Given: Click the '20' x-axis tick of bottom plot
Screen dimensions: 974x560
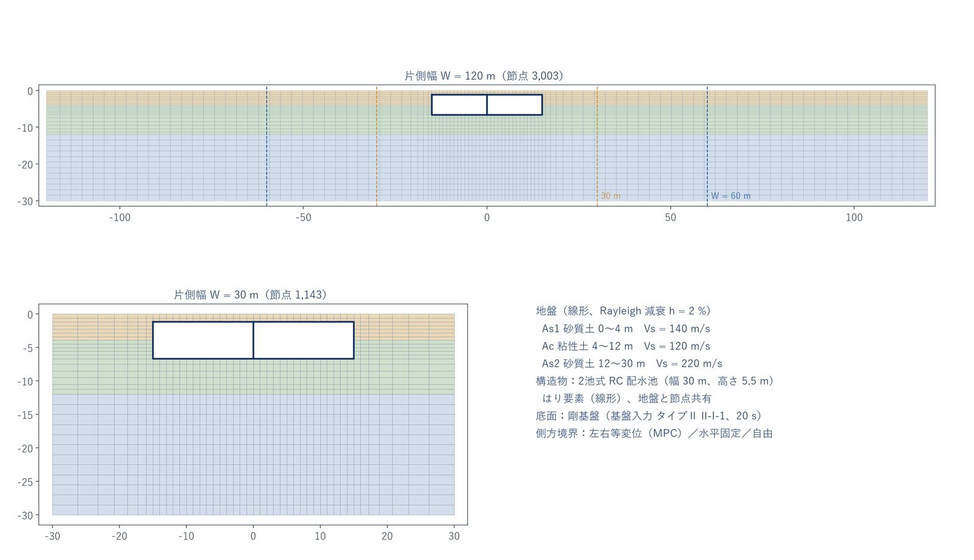Looking at the screenshot, I should point(387,536).
